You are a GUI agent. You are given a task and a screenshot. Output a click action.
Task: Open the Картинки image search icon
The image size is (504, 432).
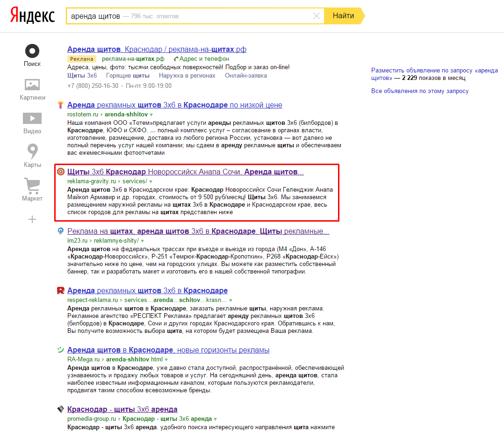32,85
